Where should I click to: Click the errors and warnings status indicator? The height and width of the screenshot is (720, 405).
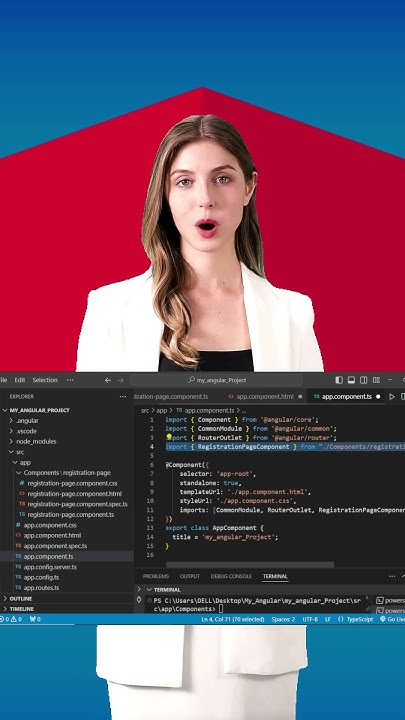coord(11,619)
